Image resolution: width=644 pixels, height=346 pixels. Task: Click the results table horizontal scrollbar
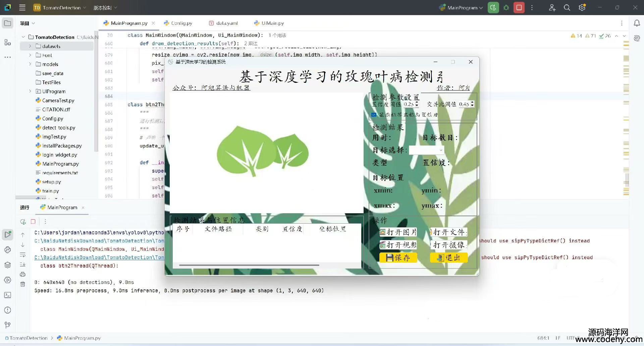tap(249, 265)
